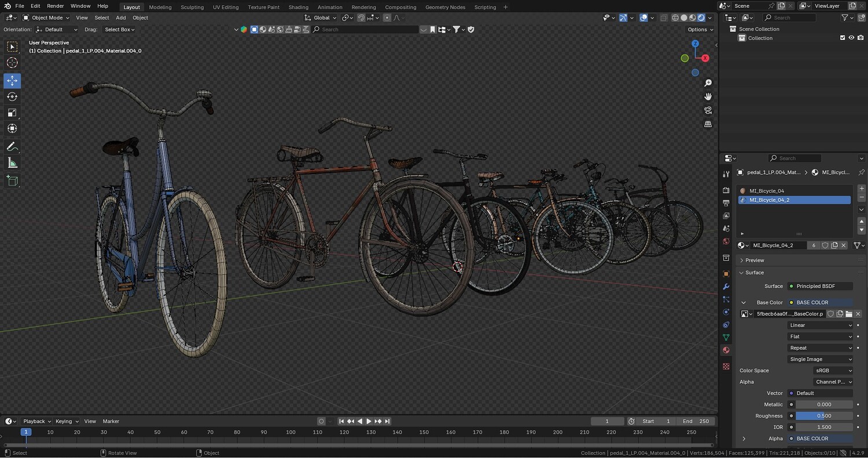Toggle viewport gizmos visibility
This screenshot has width=868, height=458.
623,18
